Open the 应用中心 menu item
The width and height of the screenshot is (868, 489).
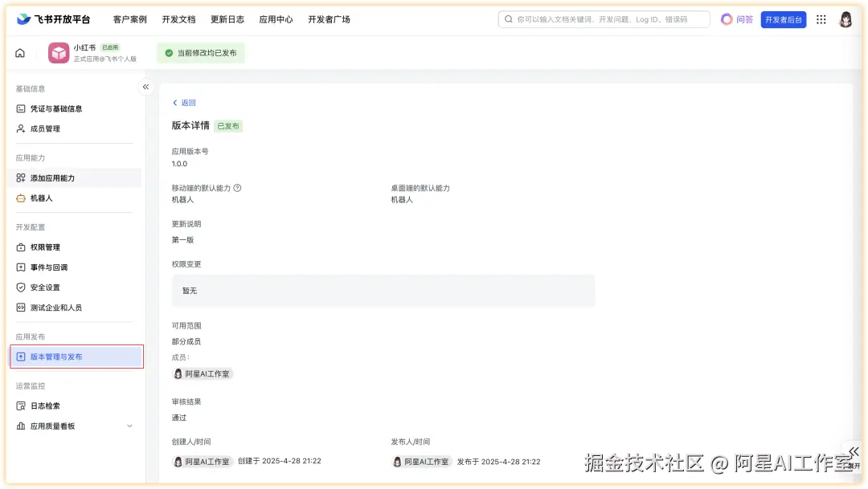coord(276,18)
